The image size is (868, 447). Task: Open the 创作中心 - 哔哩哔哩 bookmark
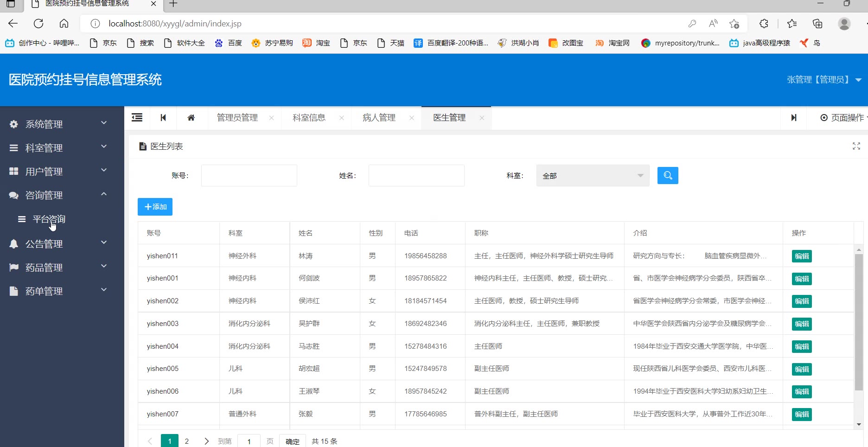pyautogui.click(x=42, y=43)
